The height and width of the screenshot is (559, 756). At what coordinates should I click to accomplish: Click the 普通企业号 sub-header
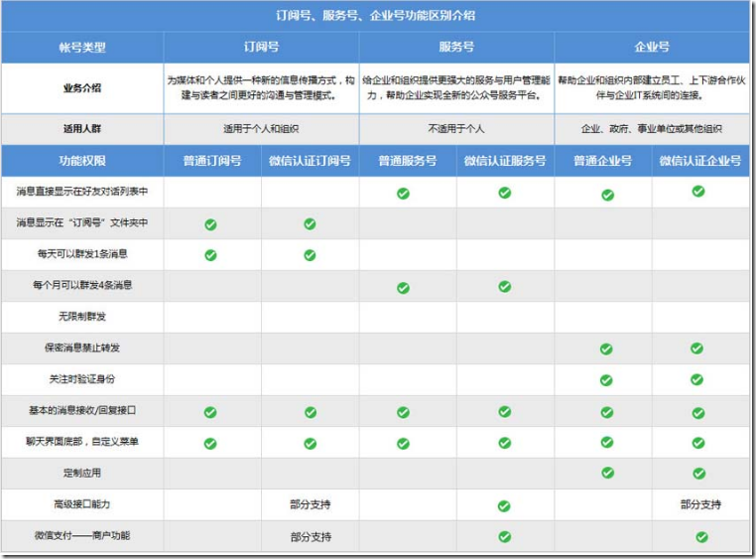tap(602, 161)
